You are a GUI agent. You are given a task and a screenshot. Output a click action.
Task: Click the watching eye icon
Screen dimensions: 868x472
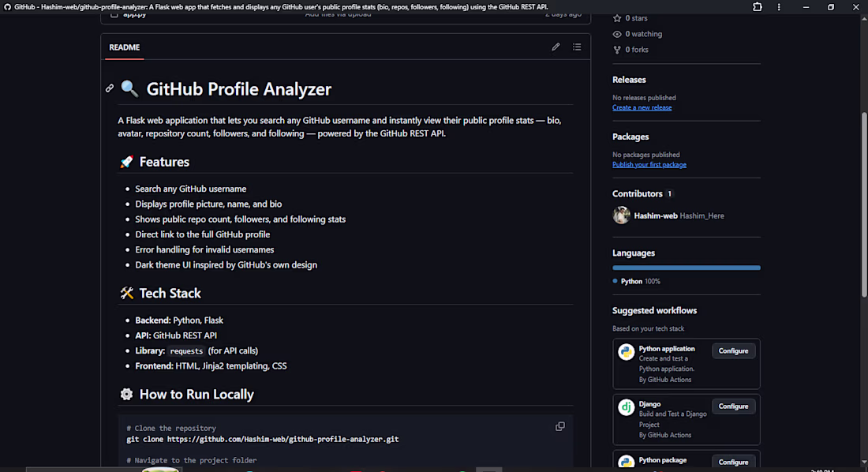(x=617, y=34)
